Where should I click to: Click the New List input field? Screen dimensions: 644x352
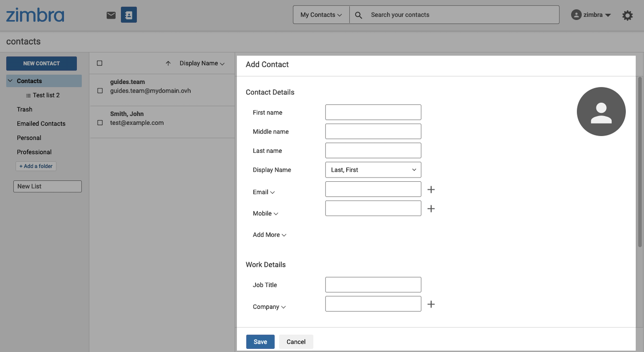tap(47, 186)
